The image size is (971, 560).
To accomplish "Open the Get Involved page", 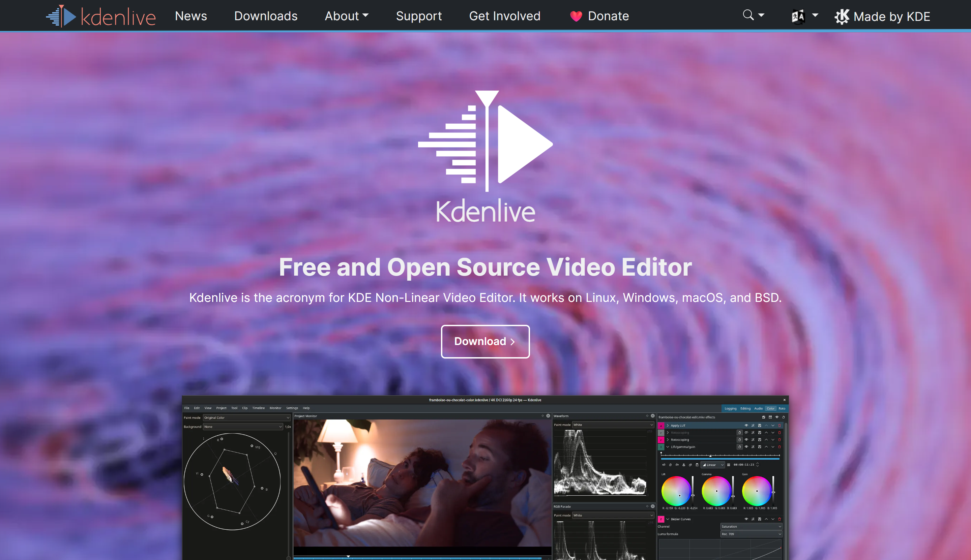I will 505,16.
